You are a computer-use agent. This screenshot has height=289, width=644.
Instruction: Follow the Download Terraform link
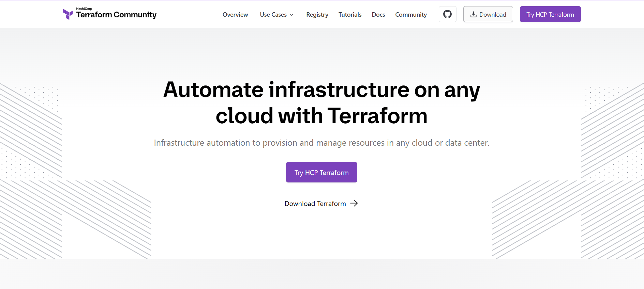coord(315,204)
